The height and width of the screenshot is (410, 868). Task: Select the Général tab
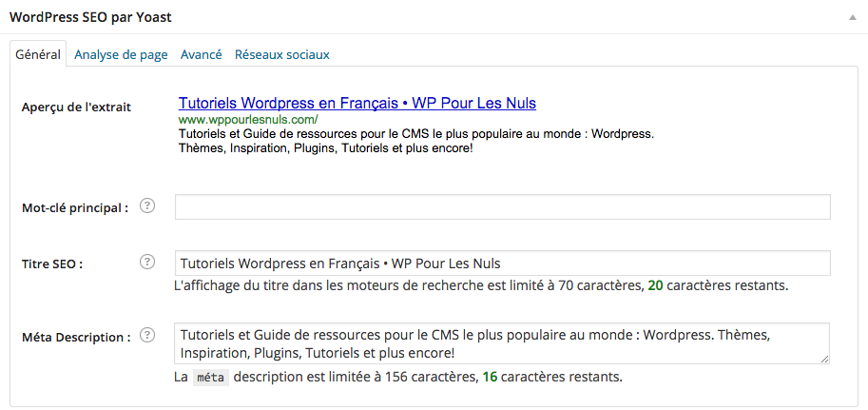tap(38, 54)
